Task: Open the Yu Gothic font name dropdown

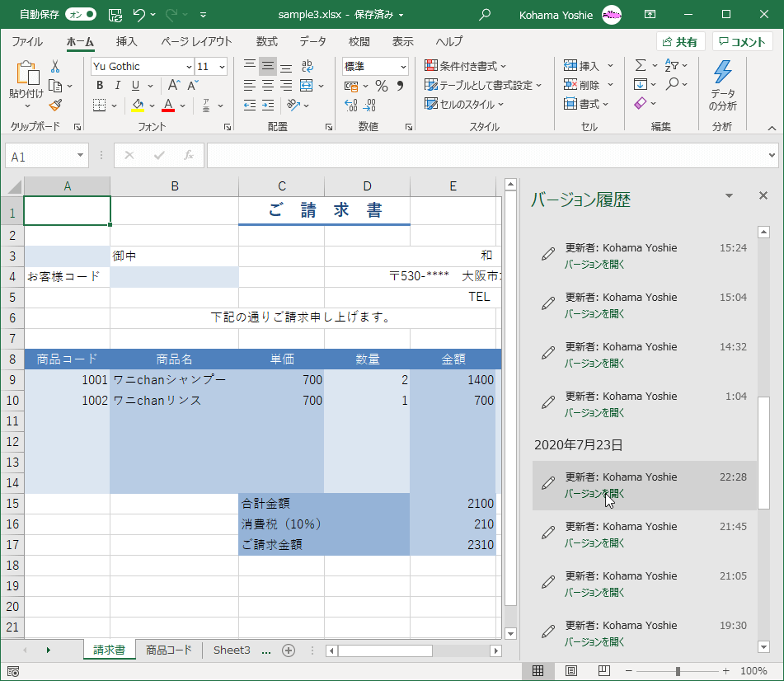Action: pos(188,67)
